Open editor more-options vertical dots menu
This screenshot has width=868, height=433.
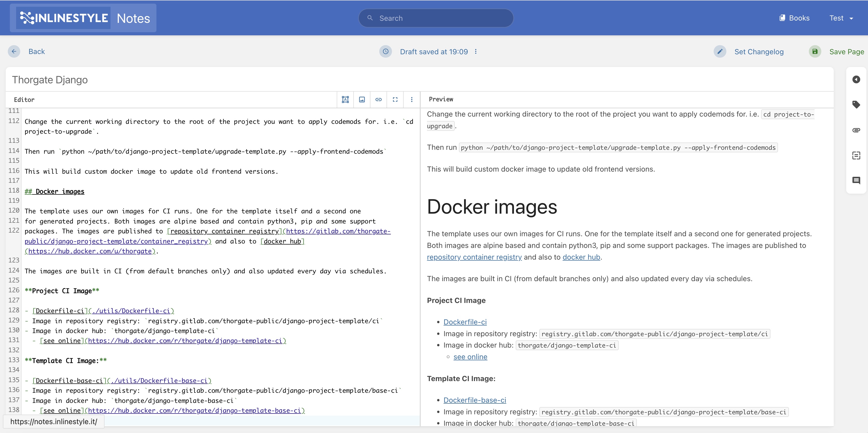click(x=411, y=99)
